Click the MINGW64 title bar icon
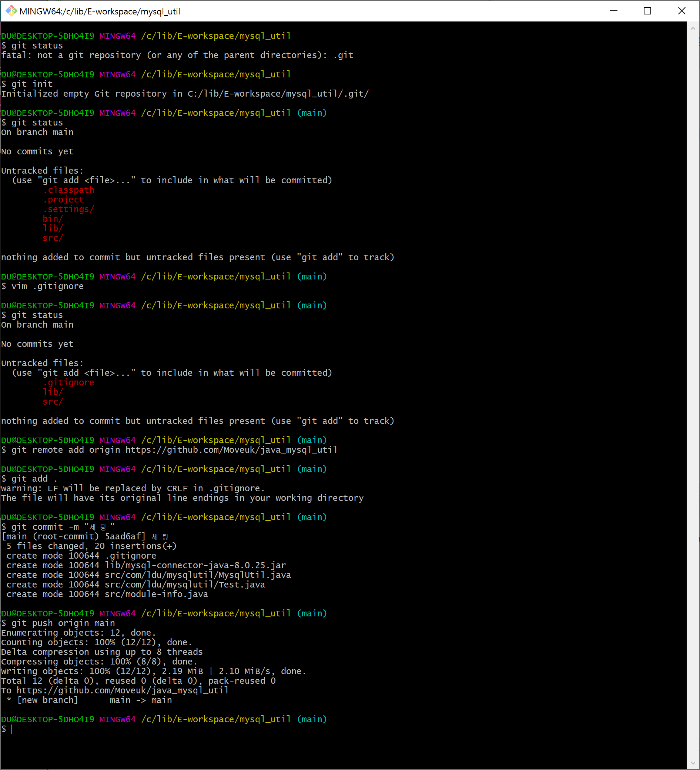The image size is (700, 770). point(11,11)
